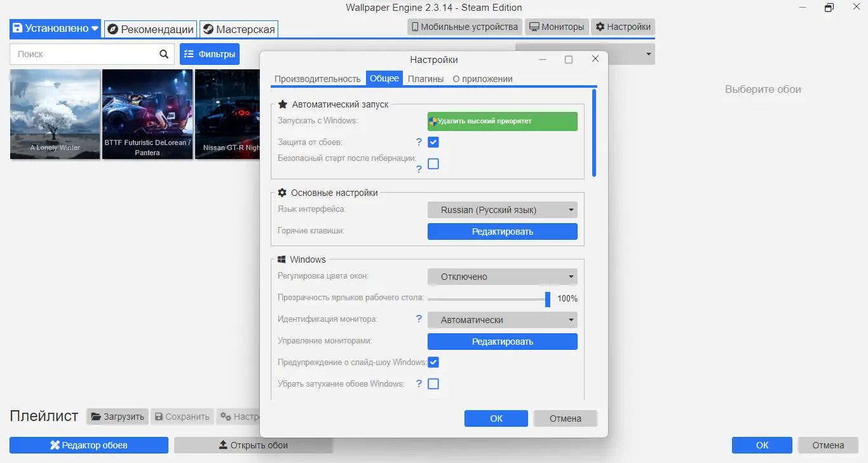Click Редактировать for Управление мониторами
868x463 pixels.
(x=503, y=342)
